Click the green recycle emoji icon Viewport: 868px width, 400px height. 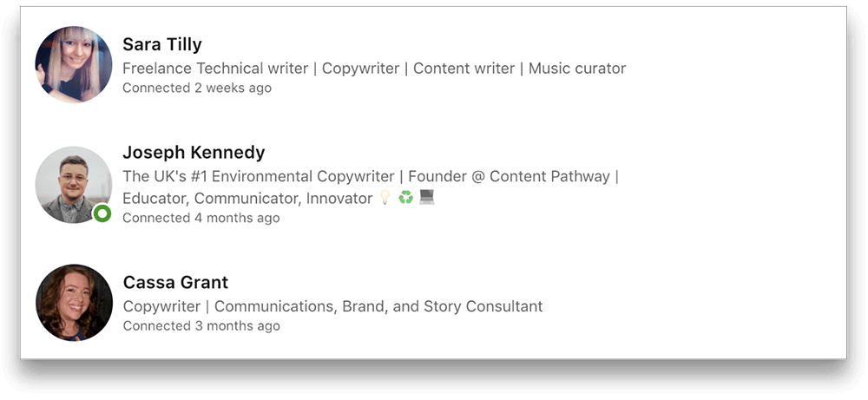[x=405, y=198]
